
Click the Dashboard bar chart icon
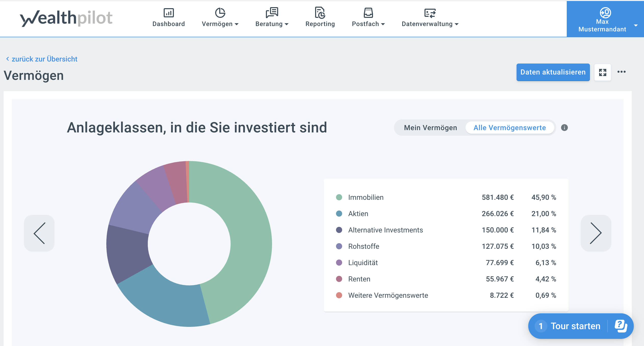pos(169,13)
